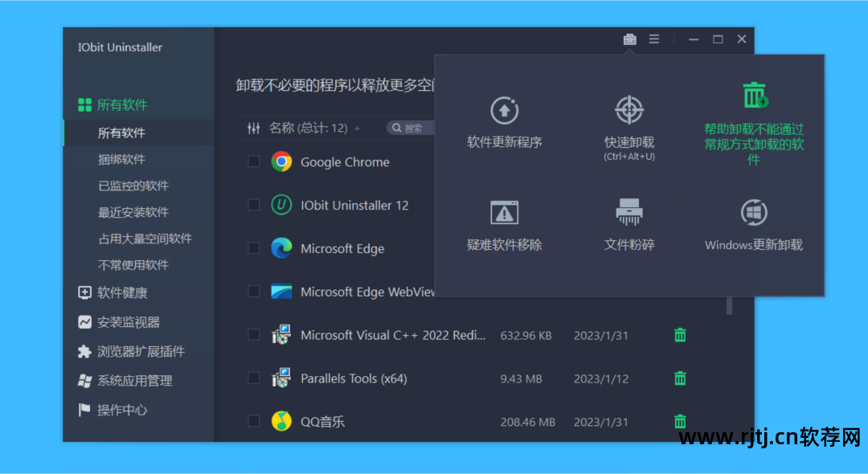Tick the Microsoft Edge checkbox

(253, 247)
